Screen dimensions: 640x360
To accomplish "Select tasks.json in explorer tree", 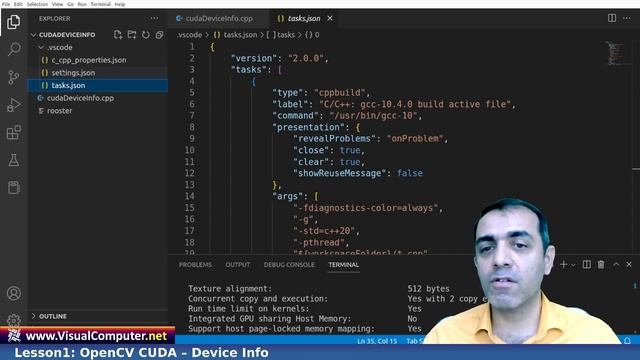I will tap(98, 85).
